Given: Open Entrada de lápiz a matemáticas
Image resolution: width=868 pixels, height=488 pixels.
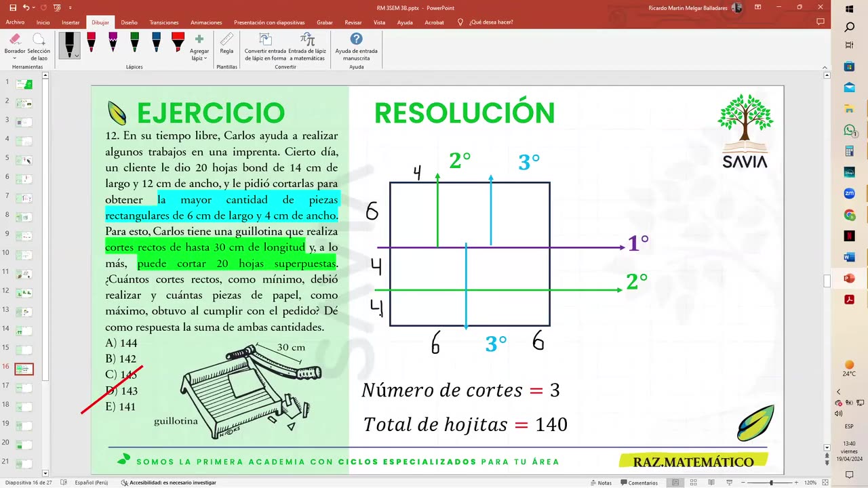Looking at the screenshot, I should [307, 47].
